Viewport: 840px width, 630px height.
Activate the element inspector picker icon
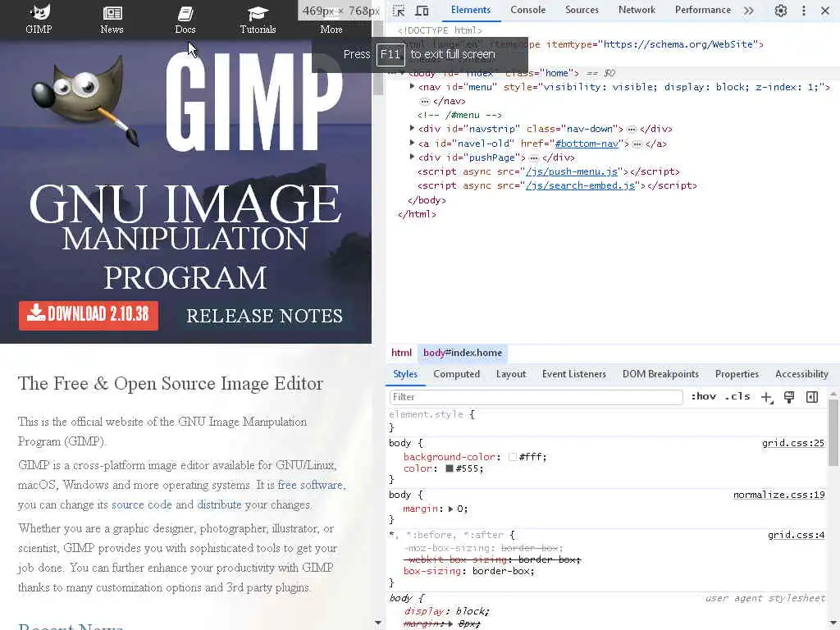399,10
